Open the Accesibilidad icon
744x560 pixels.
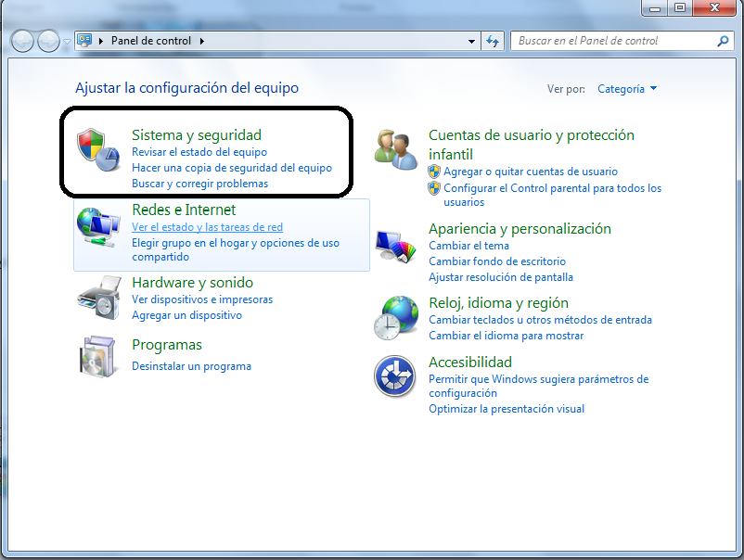[x=395, y=376]
